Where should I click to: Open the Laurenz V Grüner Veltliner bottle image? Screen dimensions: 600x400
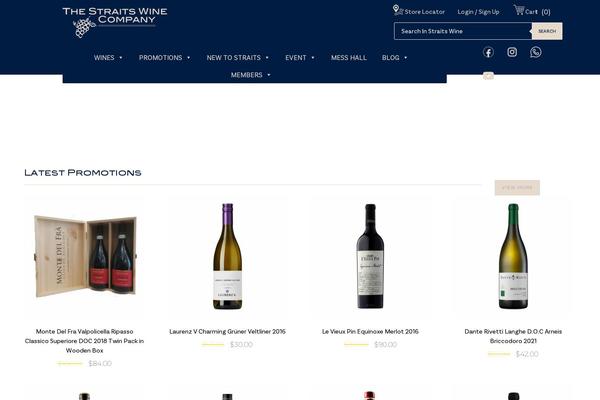pos(227,256)
